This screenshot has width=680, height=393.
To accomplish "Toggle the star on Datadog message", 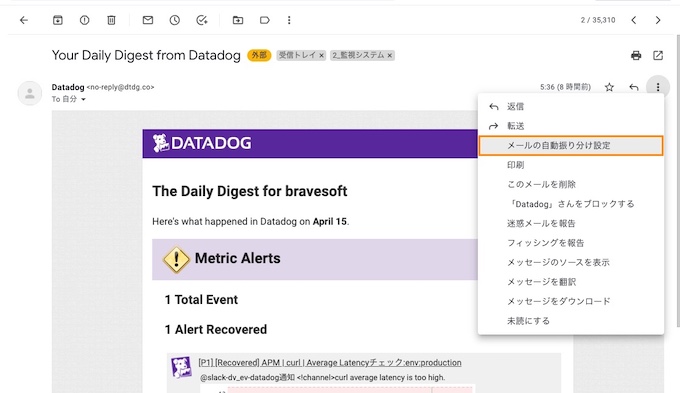I will pyautogui.click(x=609, y=87).
